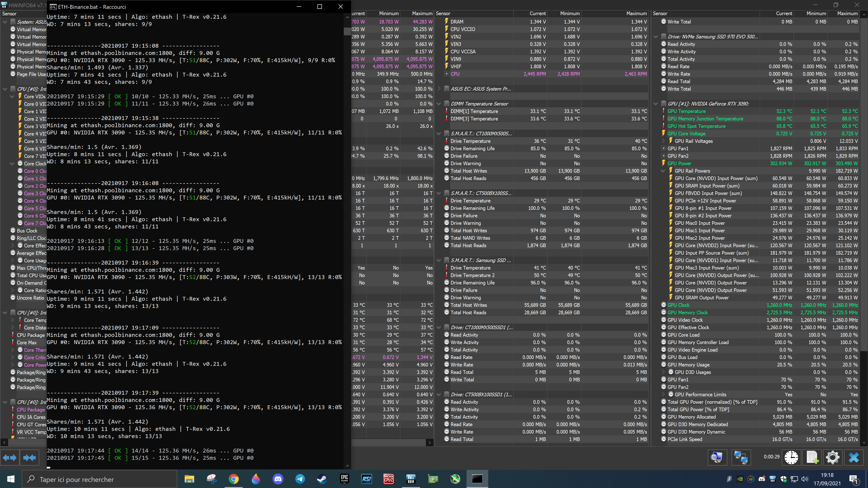This screenshot has width=868, height=488.
Task: Collapse the DIMM Temperature Sensor group
Action: pyautogui.click(x=439, y=104)
